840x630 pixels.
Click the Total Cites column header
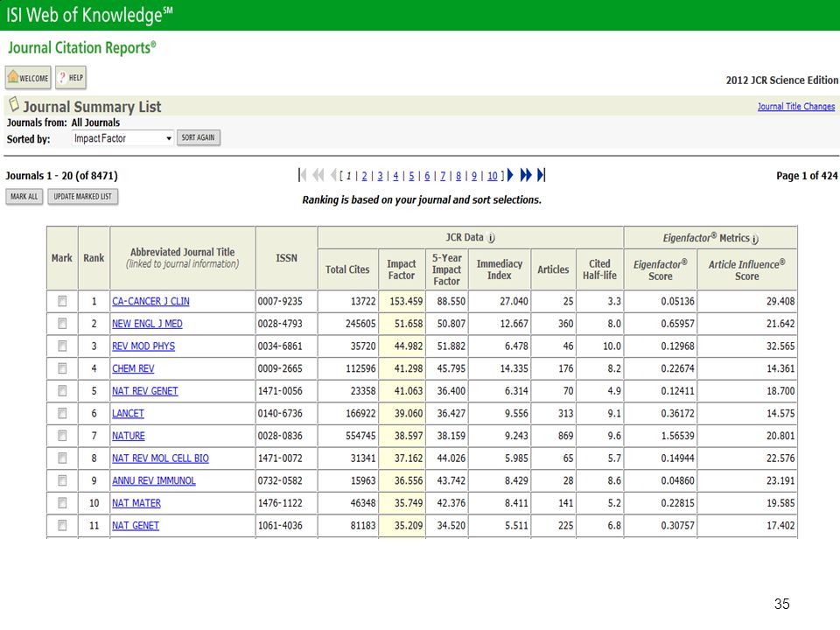pyautogui.click(x=347, y=269)
